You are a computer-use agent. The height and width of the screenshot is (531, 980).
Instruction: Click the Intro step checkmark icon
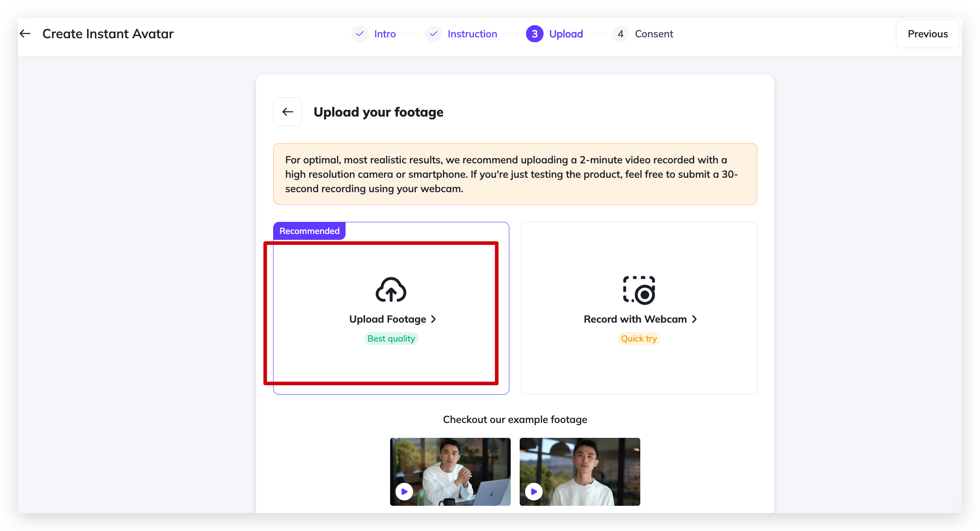click(360, 34)
